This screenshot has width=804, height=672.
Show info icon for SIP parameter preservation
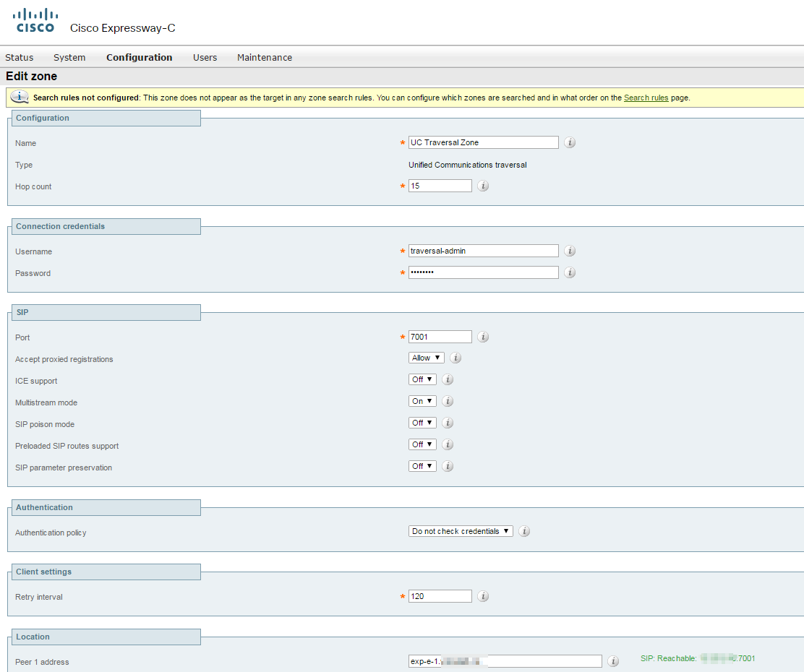click(448, 466)
